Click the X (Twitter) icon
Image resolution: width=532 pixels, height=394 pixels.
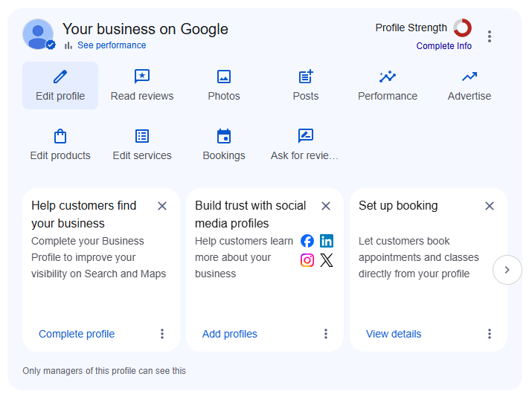click(327, 260)
